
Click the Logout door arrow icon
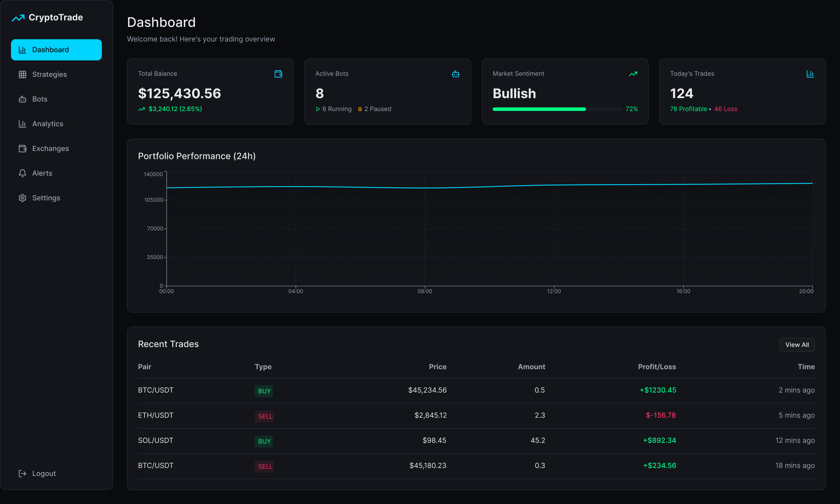[x=23, y=473]
